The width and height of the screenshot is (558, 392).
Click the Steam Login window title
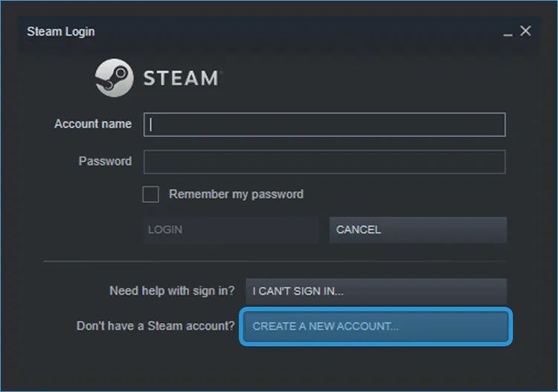click(x=61, y=32)
